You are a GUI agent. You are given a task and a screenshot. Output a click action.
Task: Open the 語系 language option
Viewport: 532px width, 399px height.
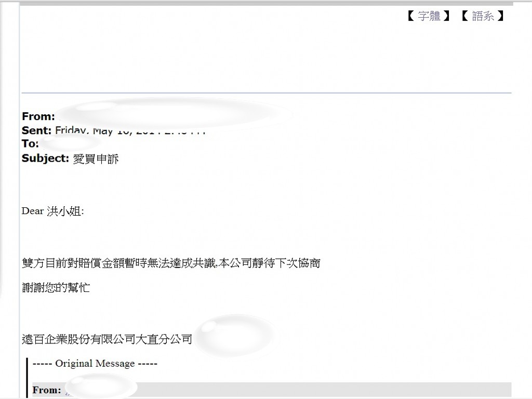483,16
